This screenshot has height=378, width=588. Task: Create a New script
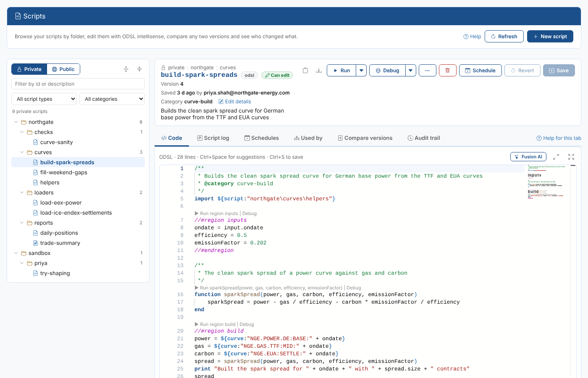tap(550, 37)
